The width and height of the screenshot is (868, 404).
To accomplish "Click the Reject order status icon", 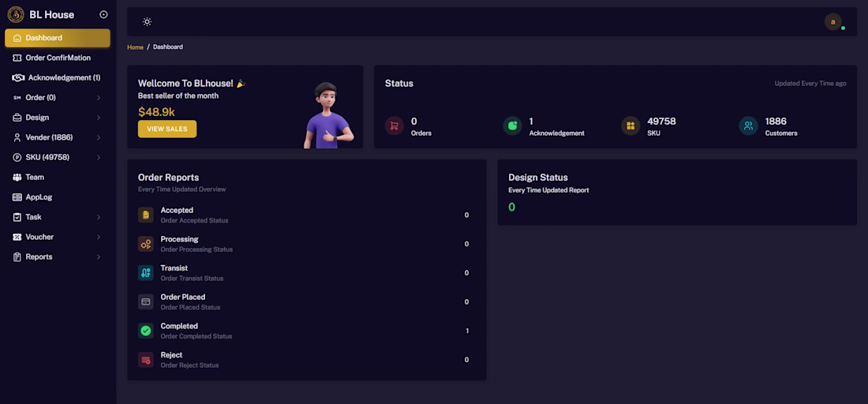I will (x=146, y=359).
